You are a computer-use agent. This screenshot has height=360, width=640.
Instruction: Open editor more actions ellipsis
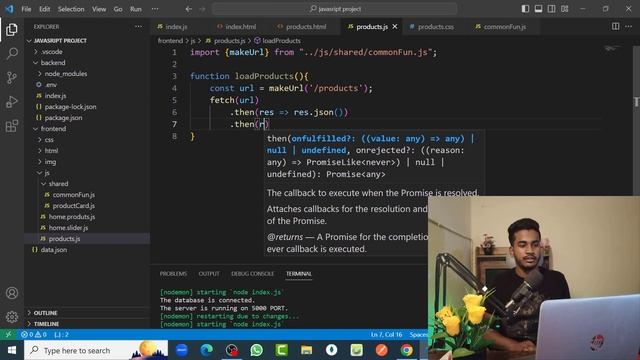coord(629,27)
